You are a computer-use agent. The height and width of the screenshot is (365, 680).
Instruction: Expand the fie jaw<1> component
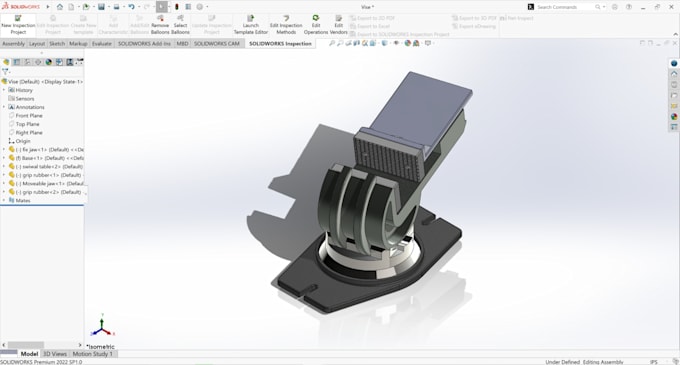4,150
